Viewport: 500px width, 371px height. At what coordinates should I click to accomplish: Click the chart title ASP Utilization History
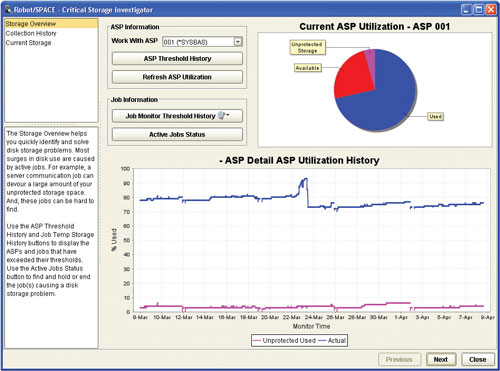pos(299,160)
